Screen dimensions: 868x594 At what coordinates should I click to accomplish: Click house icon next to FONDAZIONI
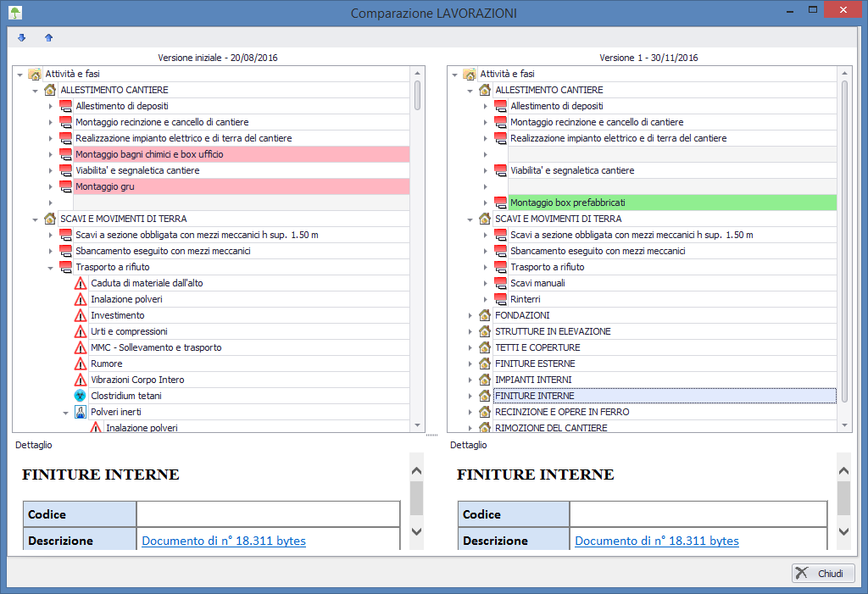point(485,315)
